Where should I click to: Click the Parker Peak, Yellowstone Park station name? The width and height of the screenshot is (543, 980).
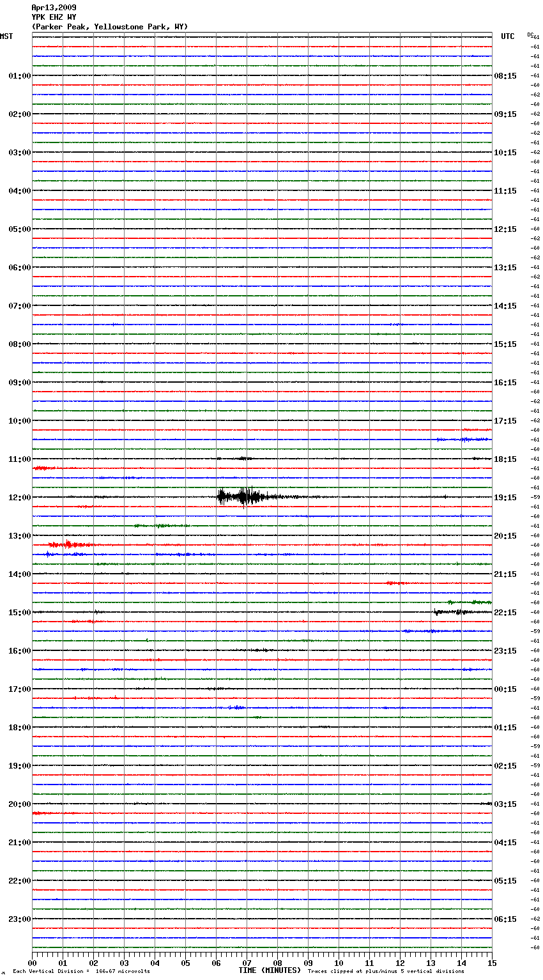point(110,27)
